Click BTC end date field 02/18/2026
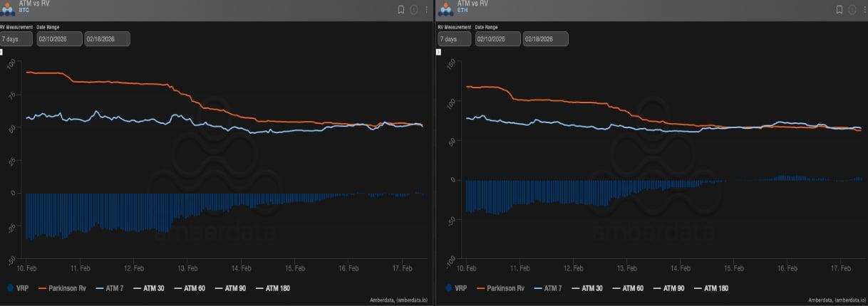 (x=107, y=39)
